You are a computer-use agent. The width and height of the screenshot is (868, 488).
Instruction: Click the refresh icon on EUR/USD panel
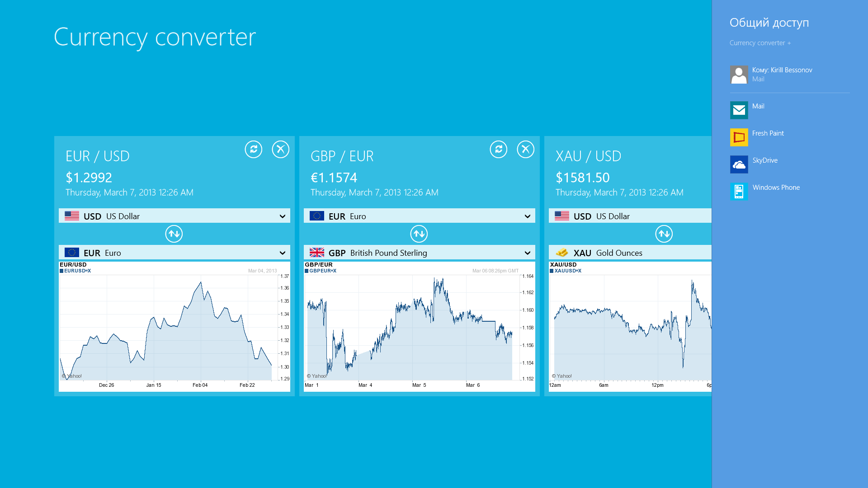point(253,149)
